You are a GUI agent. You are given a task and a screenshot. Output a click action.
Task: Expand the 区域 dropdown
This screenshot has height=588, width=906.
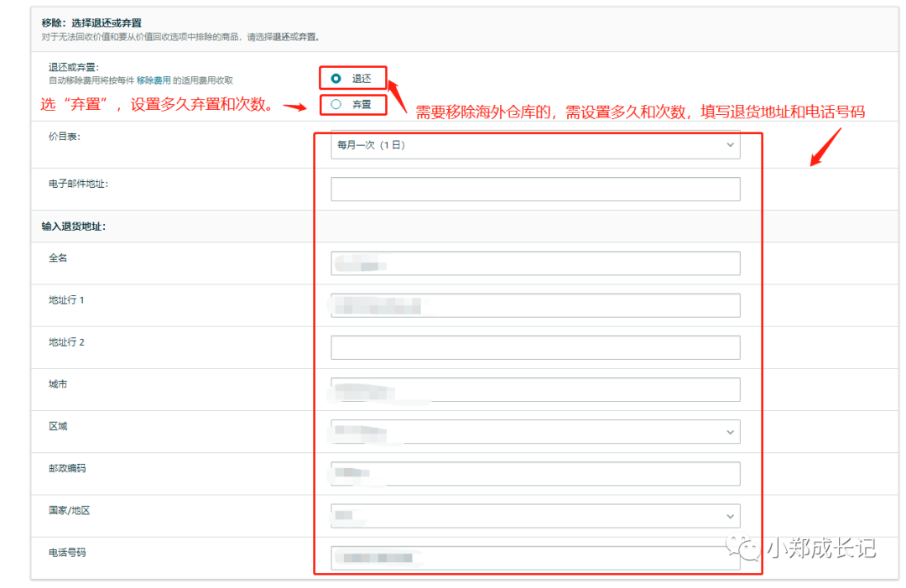click(535, 431)
